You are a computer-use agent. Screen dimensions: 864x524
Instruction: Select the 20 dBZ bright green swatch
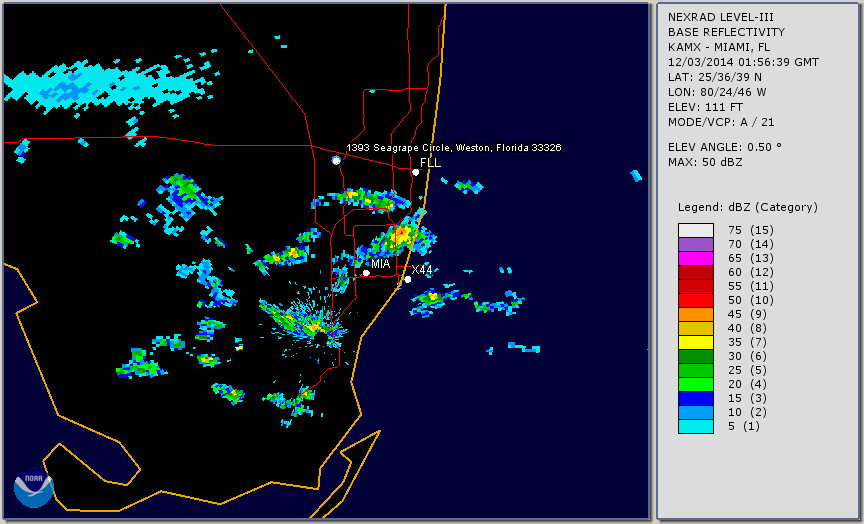(x=696, y=384)
